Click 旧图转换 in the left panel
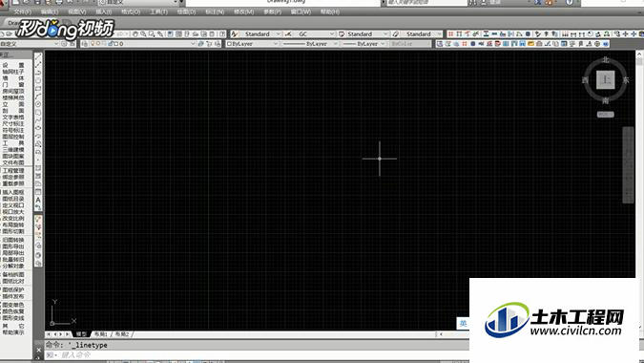Image resolution: width=644 pixels, height=363 pixels. 13,240
